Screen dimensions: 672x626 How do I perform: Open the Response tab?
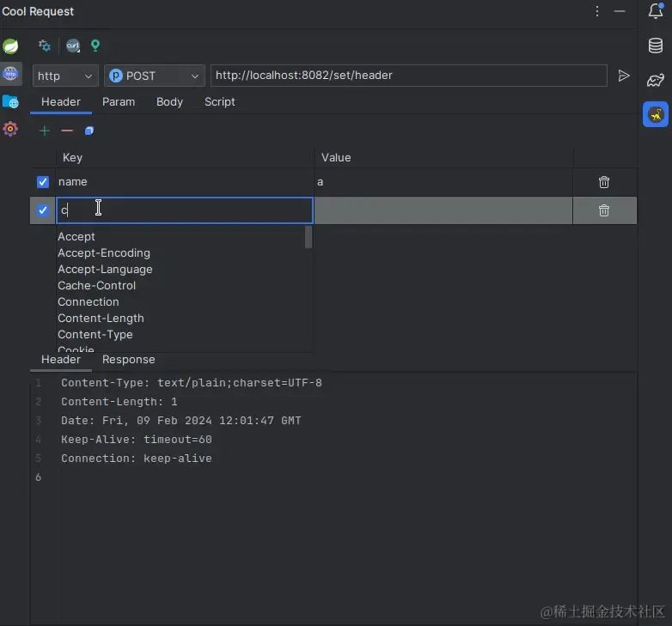129,360
